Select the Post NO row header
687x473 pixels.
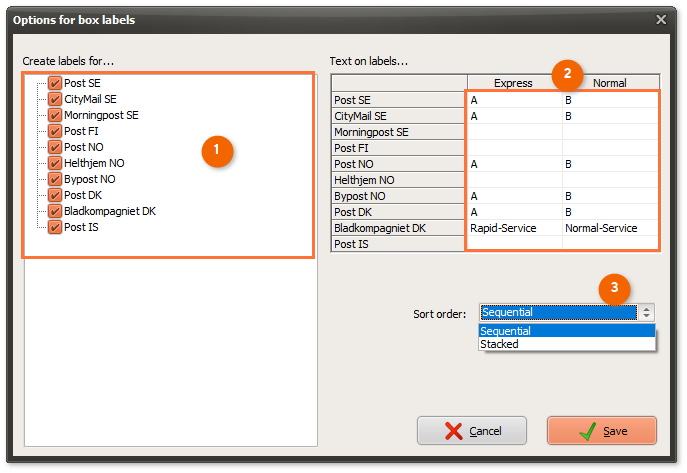(398, 164)
